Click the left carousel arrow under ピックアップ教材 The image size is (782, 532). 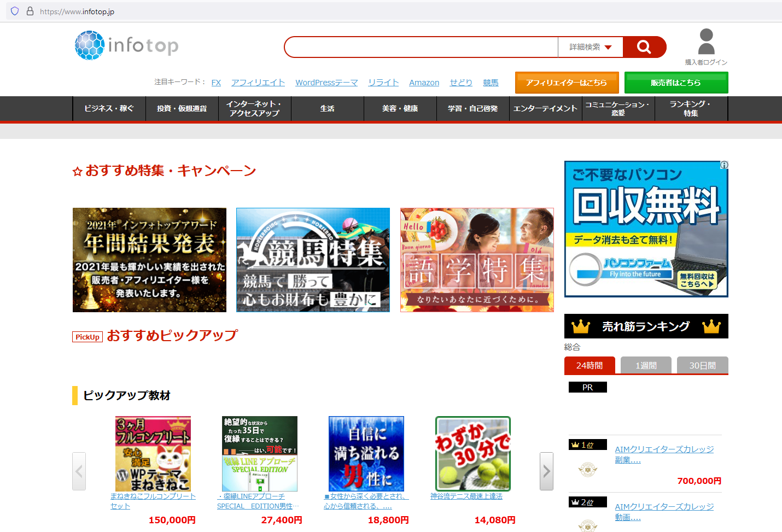tap(79, 471)
